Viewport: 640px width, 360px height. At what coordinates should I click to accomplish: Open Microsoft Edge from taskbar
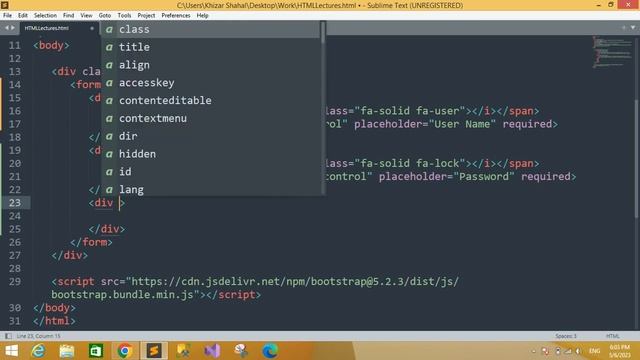(x=270, y=351)
